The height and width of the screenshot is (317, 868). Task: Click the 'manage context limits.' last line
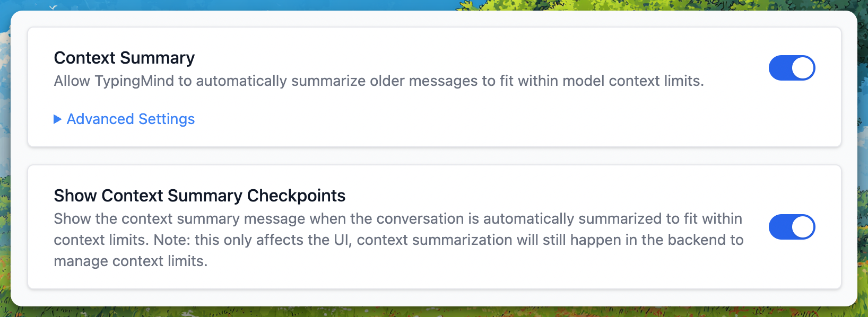point(131,261)
